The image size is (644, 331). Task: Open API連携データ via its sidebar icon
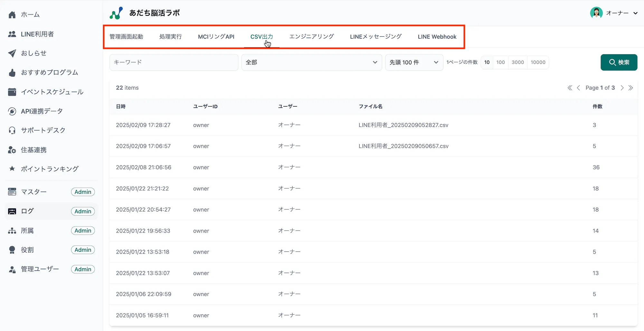click(12, 111)
